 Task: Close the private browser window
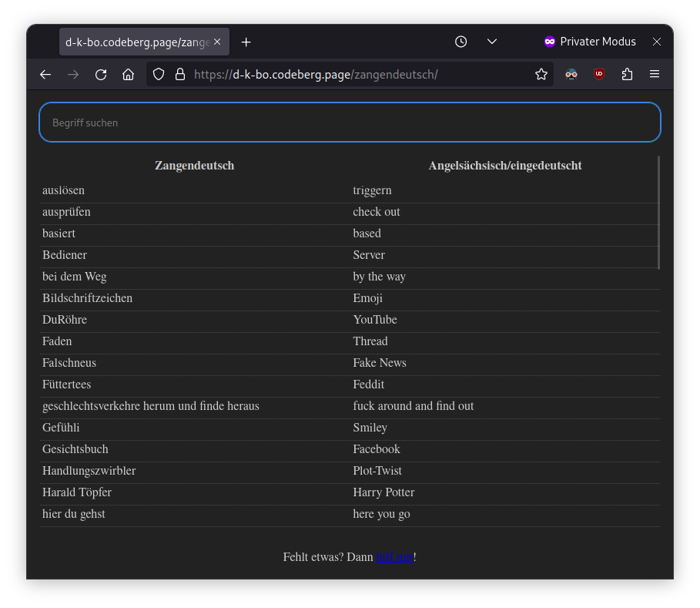pos(657,42)
